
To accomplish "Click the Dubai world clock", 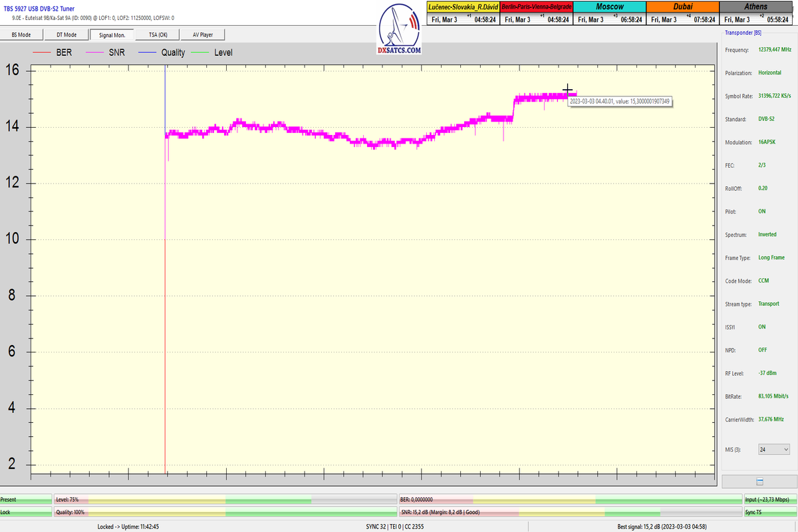I will tap(682, 13).
